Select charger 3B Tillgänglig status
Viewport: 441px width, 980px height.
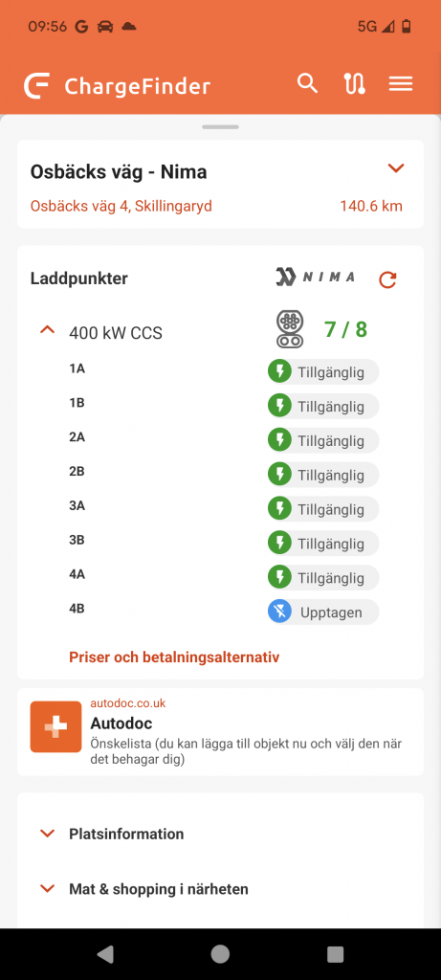(323, 544)
